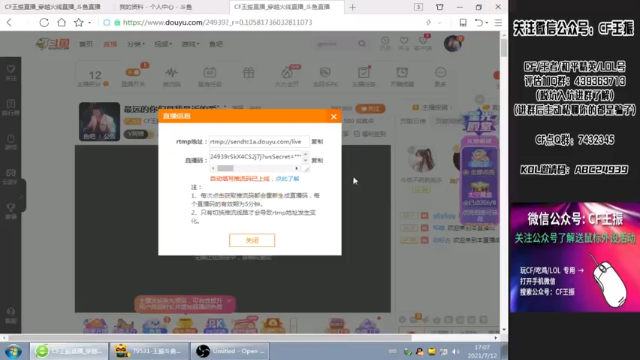
Task: Click the search magnifier icon
Action: click(362, 44)
